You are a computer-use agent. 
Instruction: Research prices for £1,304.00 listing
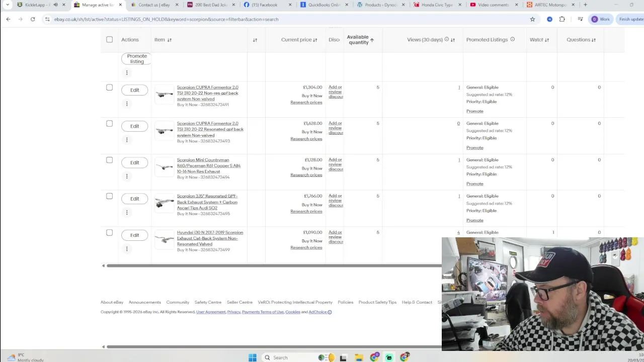click(306, 103)
